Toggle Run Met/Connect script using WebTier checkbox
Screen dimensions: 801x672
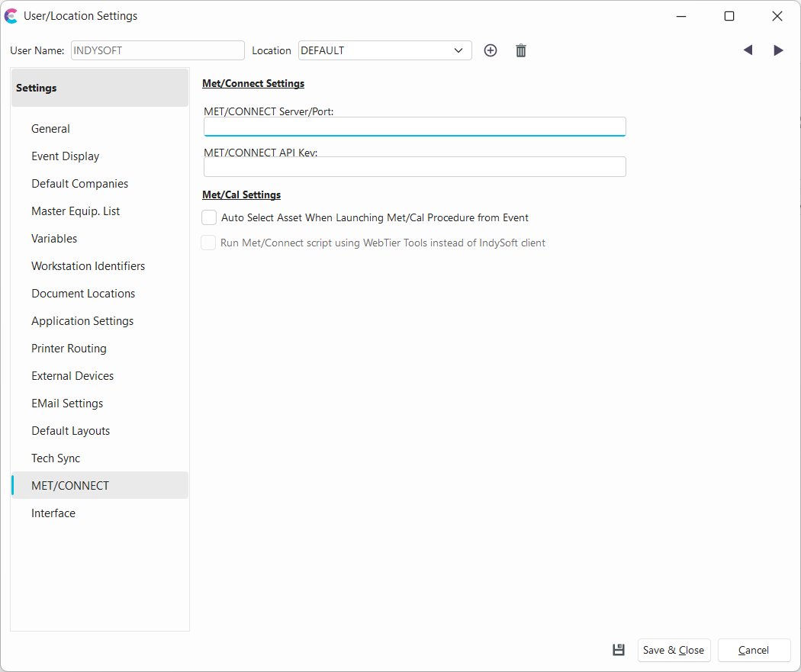[x=208, y=243]
